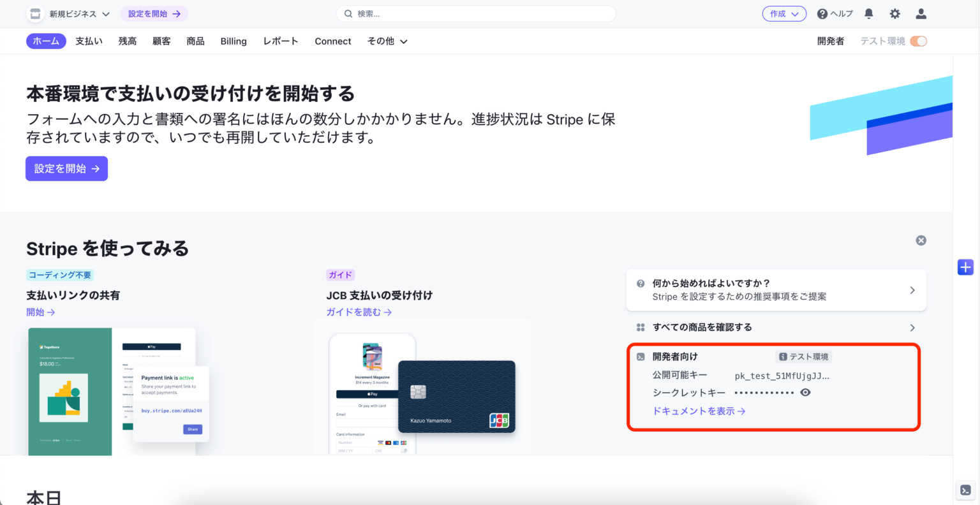Switch to the 支払い tab

(89, 41)
